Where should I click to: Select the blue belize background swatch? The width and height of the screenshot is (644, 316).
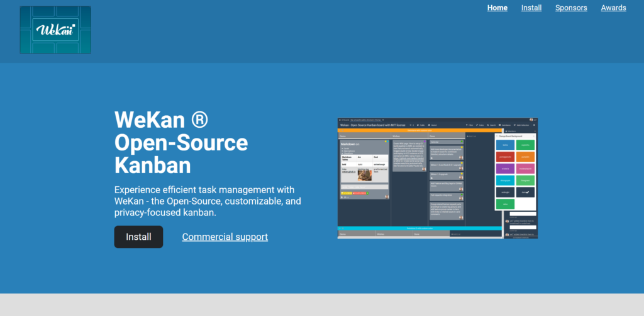pyautogui.click(x=505, y=144)
